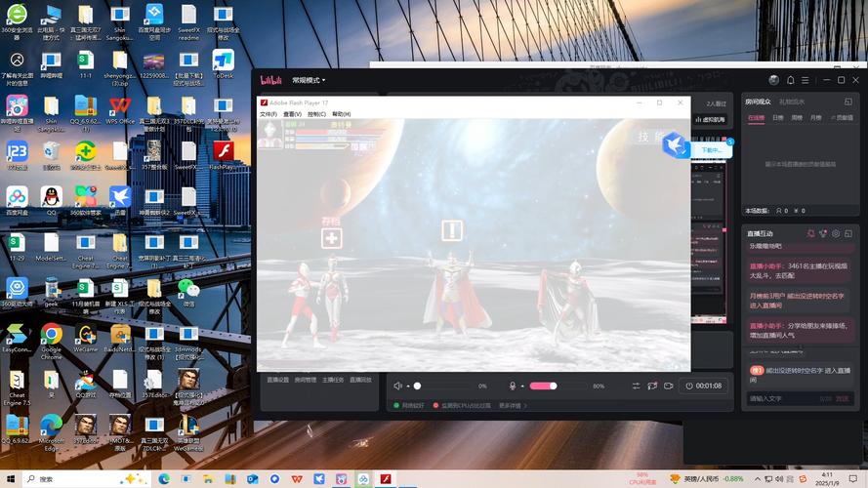This screenshot has width=868, height=488.
Task: Open the Google Chrome desktop icon
Action: click(51, 341)
